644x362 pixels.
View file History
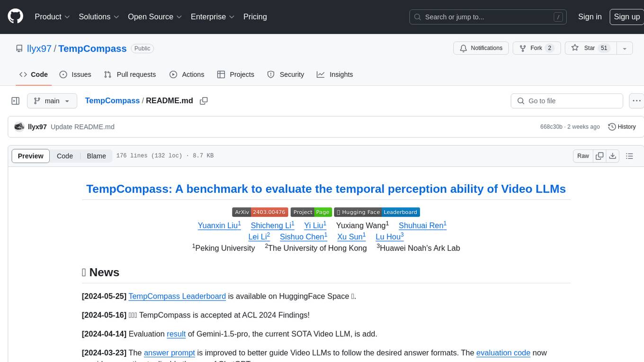622,127
